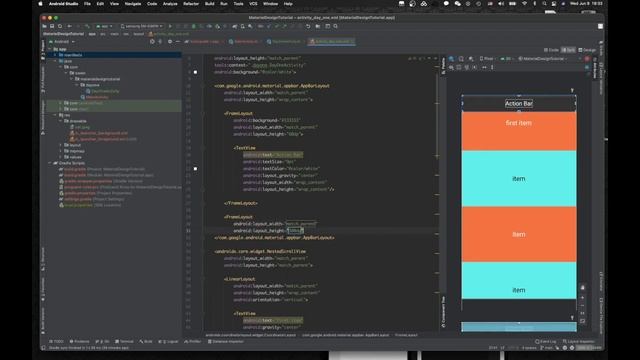Click the zoom to fit icon in preview
Screen dimensions: 640x360
coord(582,321)
